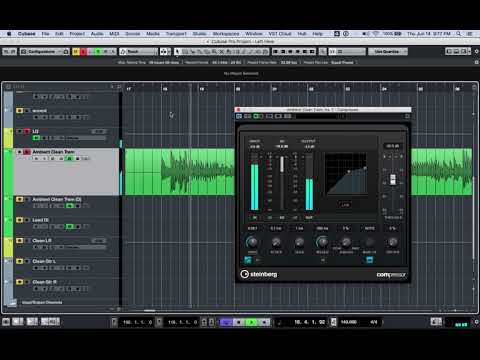Toggle the compressor plug-in bypass button
480x360 pixels.
click(239, 116)
